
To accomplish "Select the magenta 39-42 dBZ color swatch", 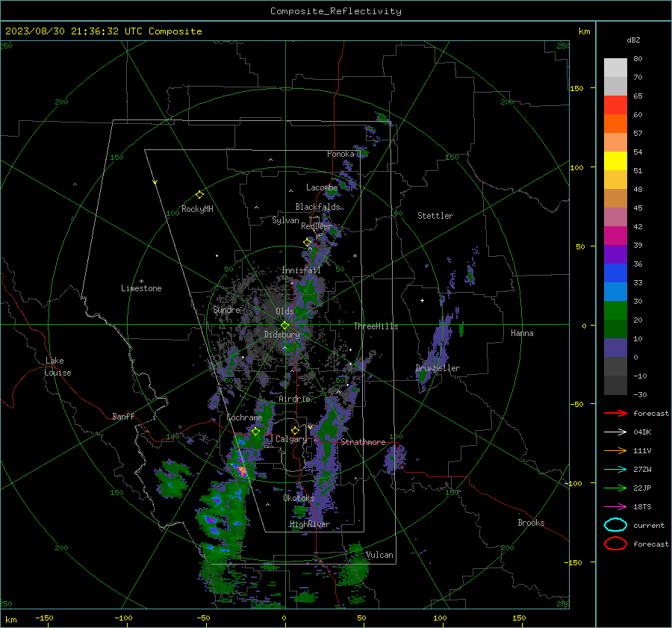I will tap(615, 235).
